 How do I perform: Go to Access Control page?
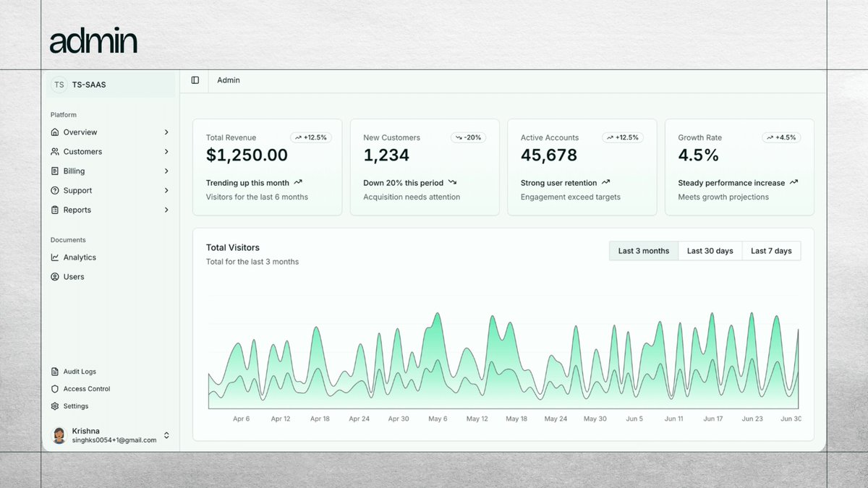click(111, 389)
